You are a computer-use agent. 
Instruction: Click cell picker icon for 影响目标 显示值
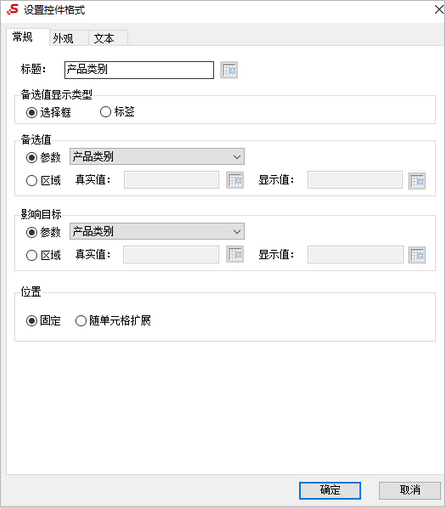click(x=417, y=255)
